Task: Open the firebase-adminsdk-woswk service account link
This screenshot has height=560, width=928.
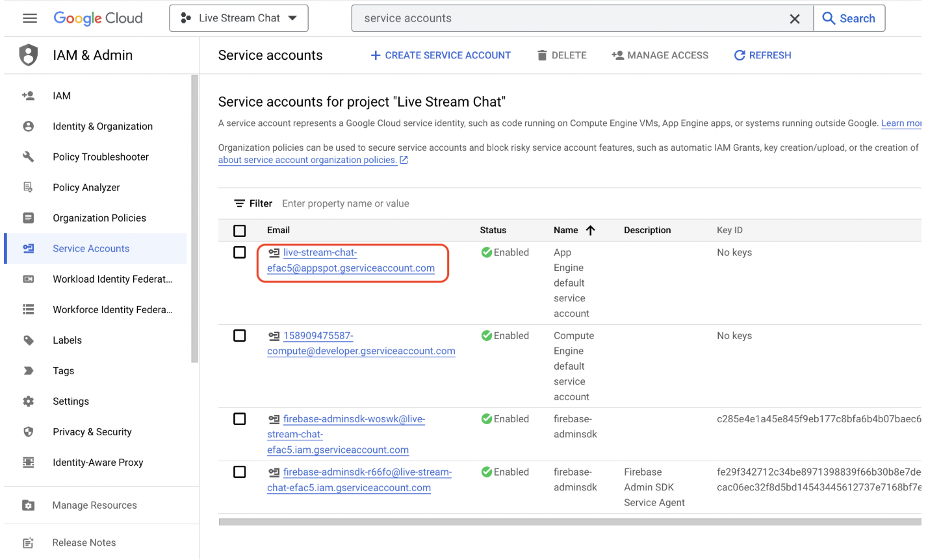Action: point(354,419)
